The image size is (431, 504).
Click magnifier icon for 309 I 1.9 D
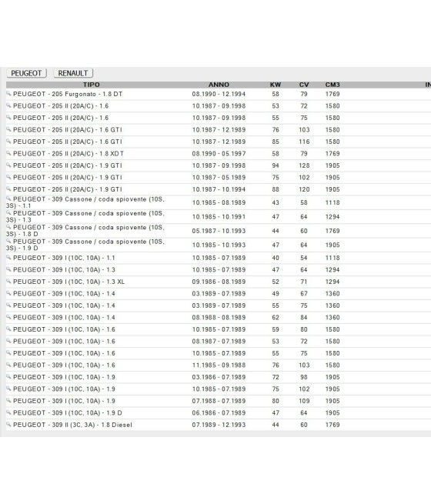click(8, 412)
